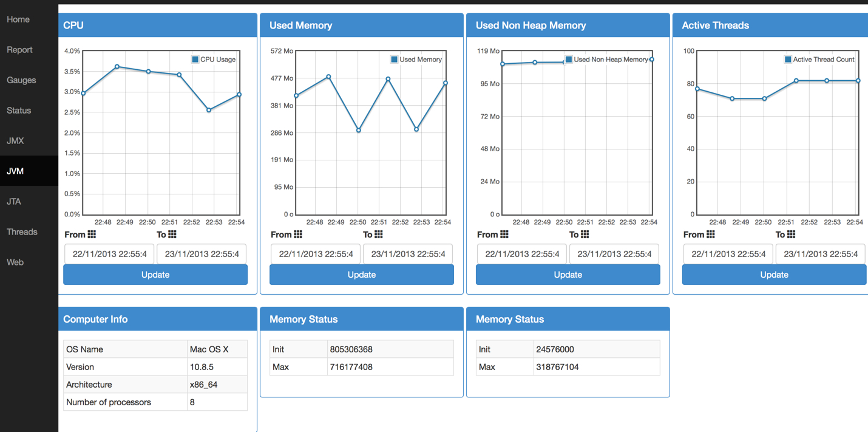Toggle the CPU Usage legend swatch
868x432 pixels.
pos(195,60)
